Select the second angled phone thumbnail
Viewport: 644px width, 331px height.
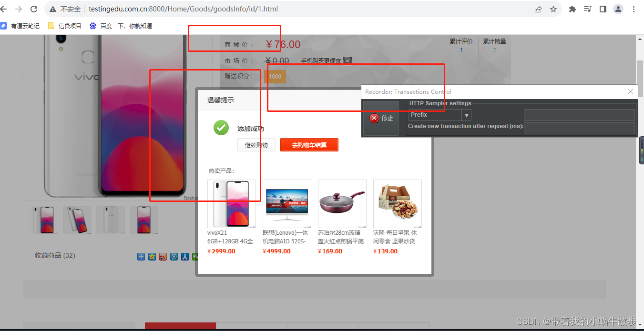tap(77, 220)
